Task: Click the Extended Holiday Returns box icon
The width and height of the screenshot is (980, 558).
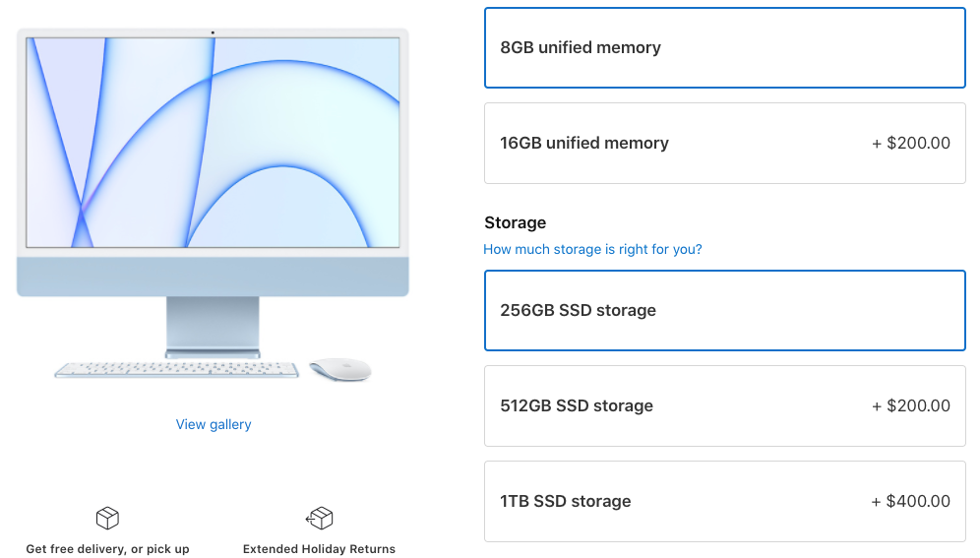Action: pyautogui.click(x=319, y=518)
